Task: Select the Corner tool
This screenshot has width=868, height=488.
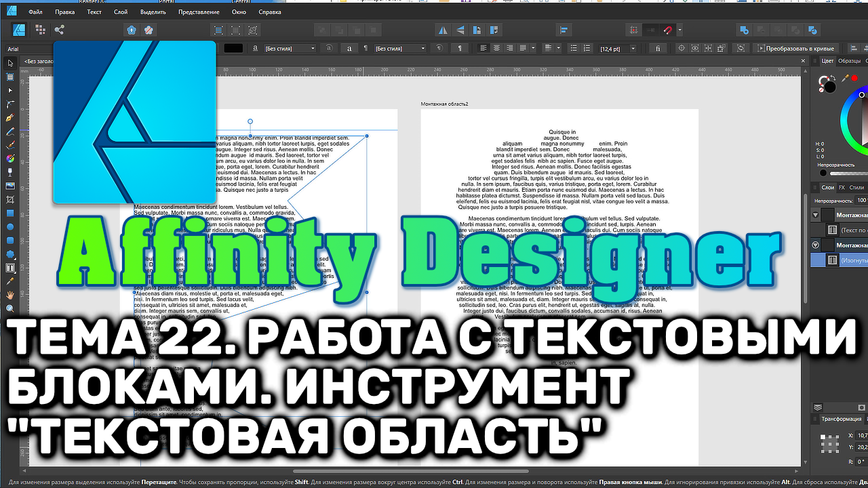Action: tap(10, 104)
